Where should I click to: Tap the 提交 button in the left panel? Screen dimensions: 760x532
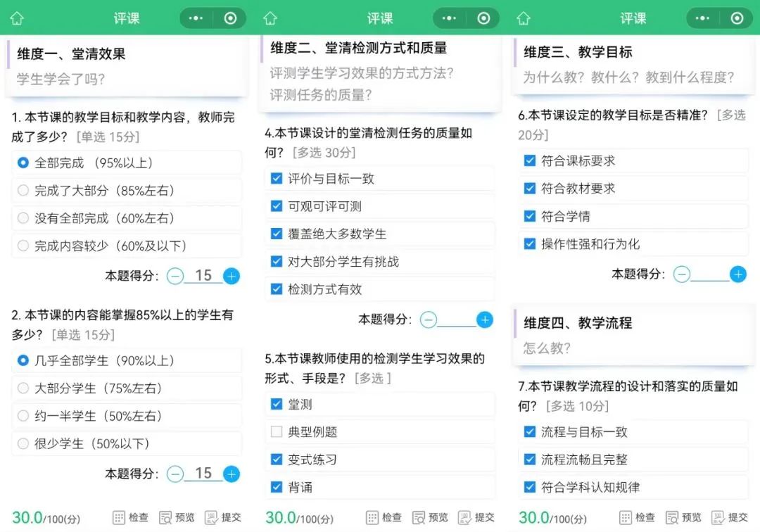pos(224,517)
